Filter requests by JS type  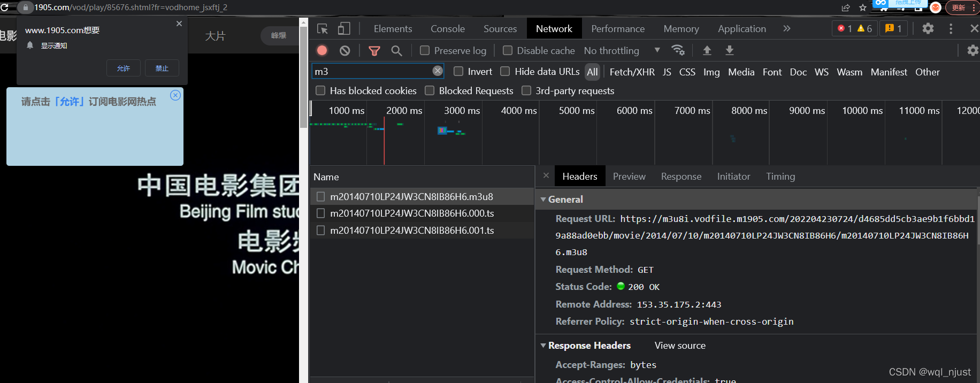[x=667, y=72]
